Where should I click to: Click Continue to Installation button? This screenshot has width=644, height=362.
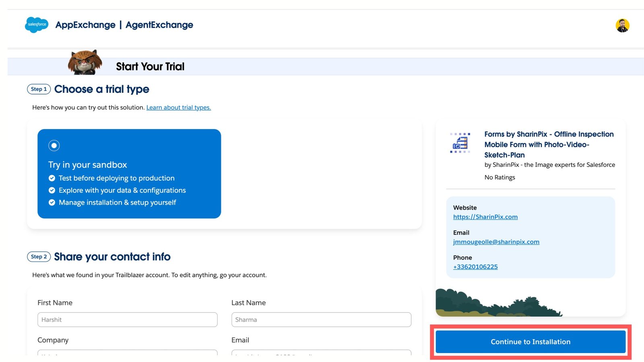(530, 342)
